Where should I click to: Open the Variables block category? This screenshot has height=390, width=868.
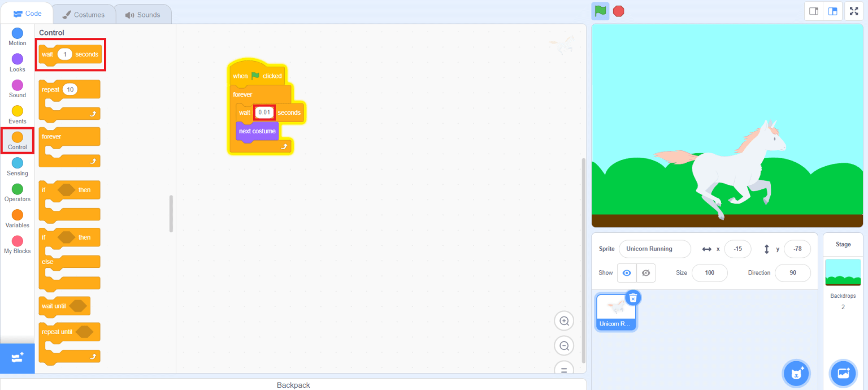(17, 219)
